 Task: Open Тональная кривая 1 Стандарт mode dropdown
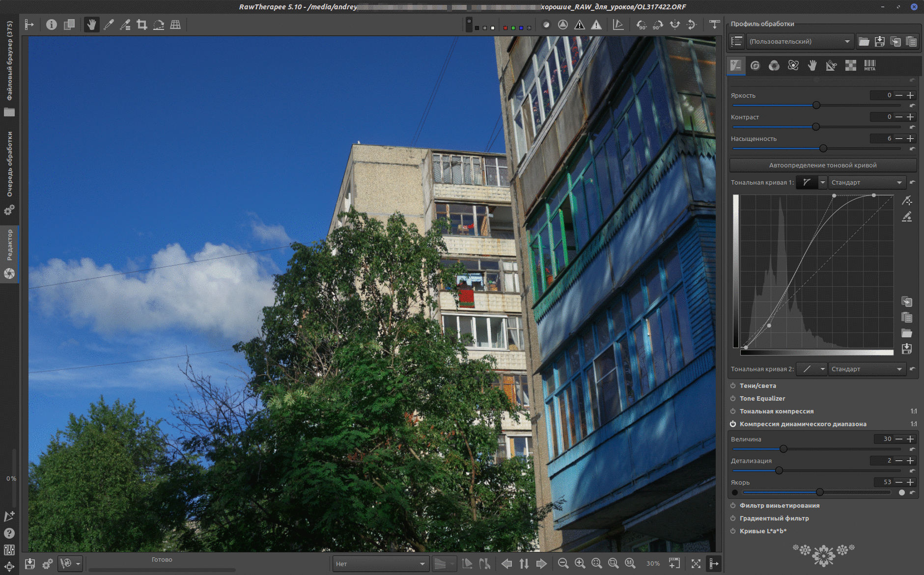click(867, 183)
